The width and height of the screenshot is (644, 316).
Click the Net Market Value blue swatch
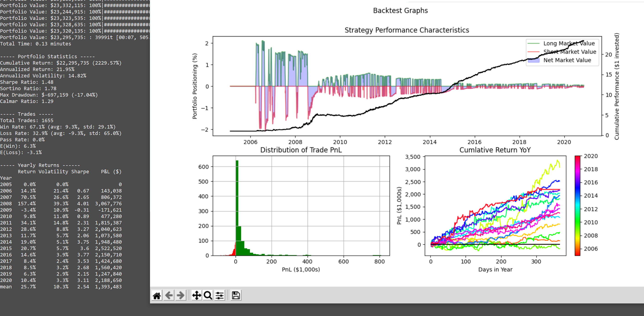point(533,60)
